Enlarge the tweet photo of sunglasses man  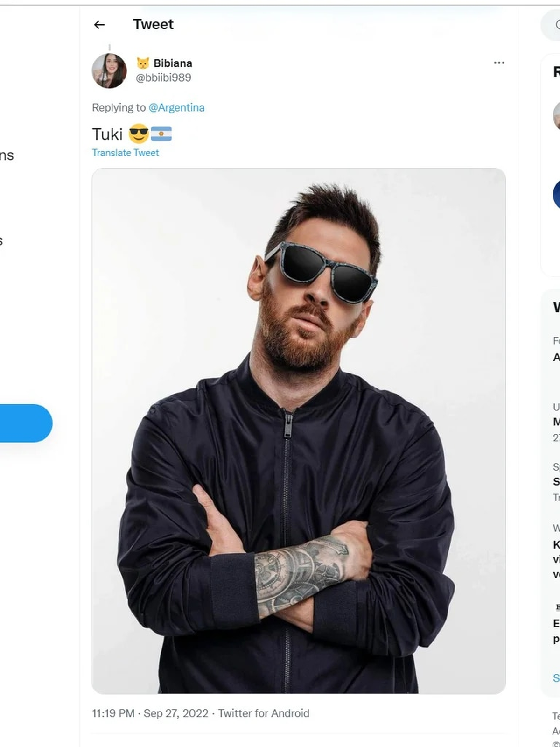point(299,430)
